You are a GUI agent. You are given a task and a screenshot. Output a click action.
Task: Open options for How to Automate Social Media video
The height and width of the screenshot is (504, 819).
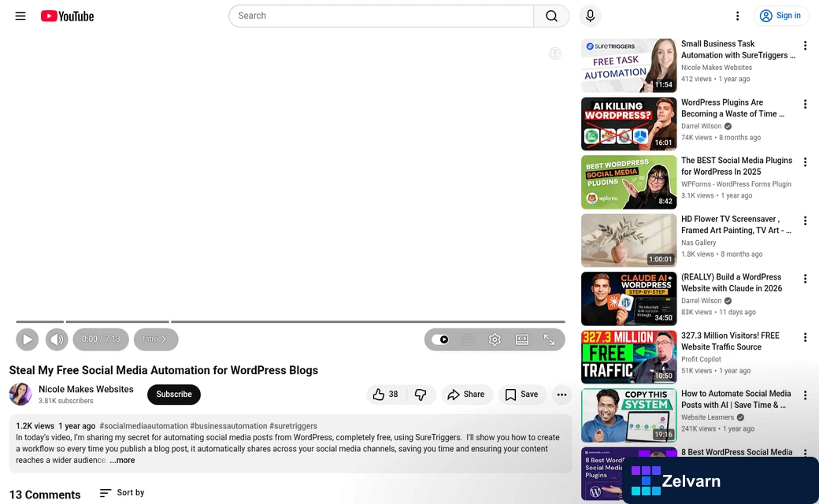tap(805, 396)
